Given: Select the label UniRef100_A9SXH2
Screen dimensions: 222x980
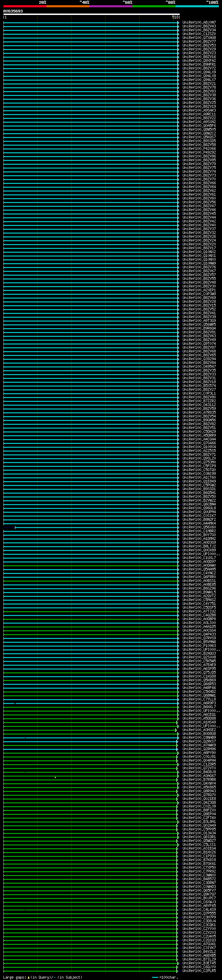Looking at the screenshot, I should tap(199, 122).
